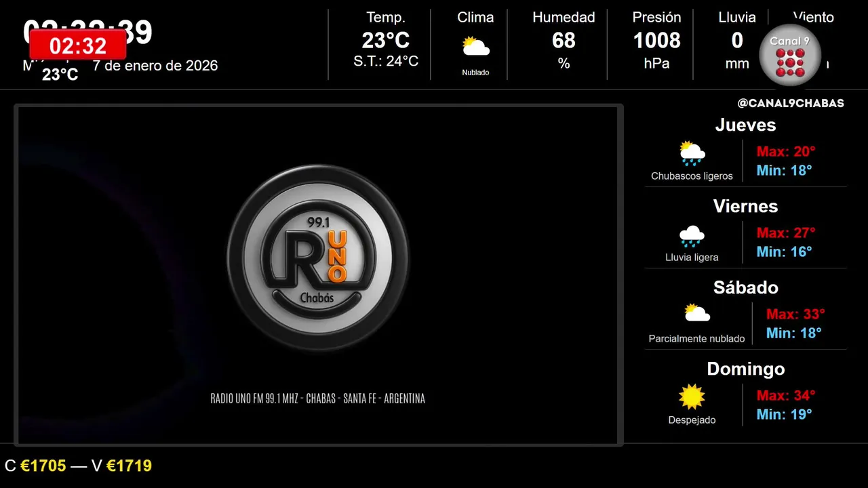
Task: Click Domingo Min: 19° value
Action: [784, 414]
